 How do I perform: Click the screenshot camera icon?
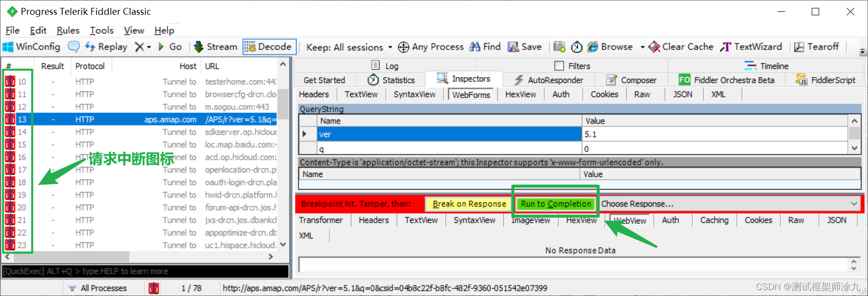(x=559, y=47)
